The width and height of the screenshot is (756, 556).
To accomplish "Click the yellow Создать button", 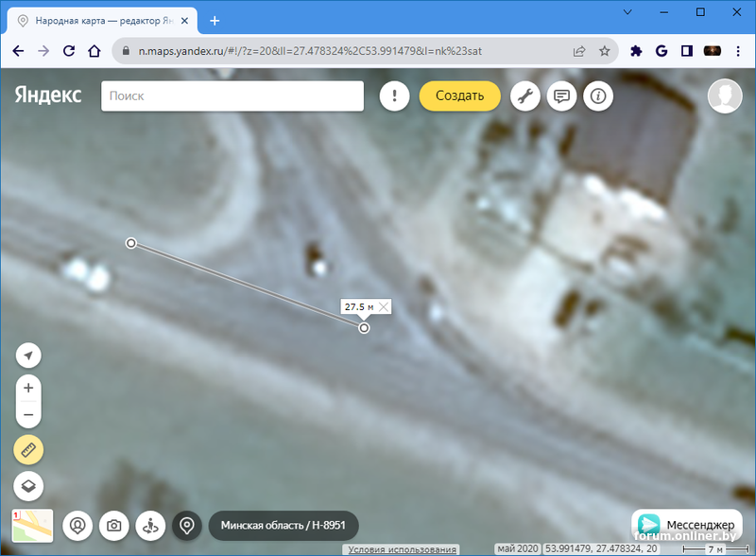I will click(x=459, y=96).
